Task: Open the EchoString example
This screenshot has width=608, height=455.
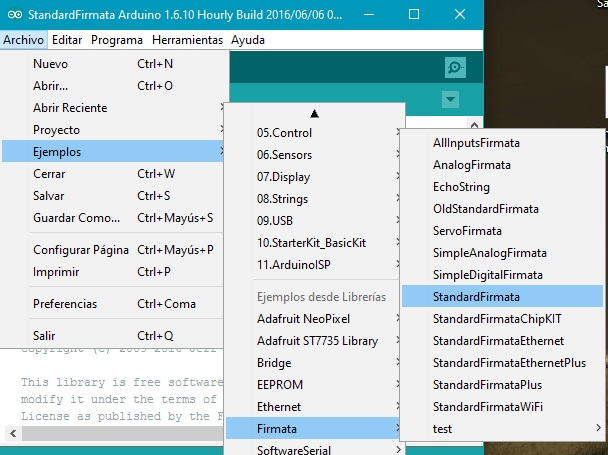Action: 503,187
